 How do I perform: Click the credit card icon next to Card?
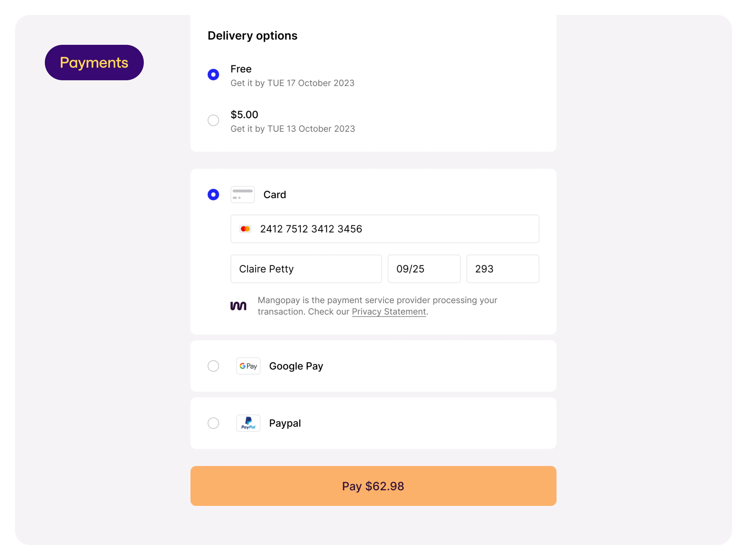(243, 194)
